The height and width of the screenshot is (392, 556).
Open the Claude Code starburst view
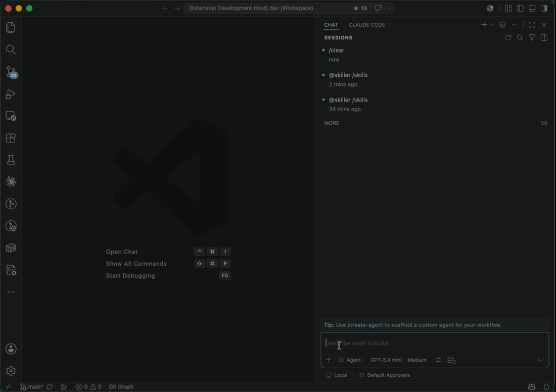[11, 182]
